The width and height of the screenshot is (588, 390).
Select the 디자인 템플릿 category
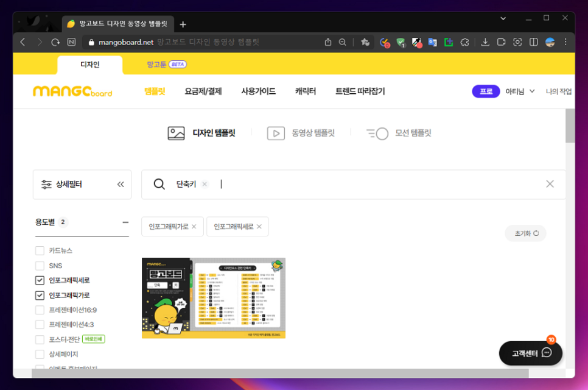201,133
